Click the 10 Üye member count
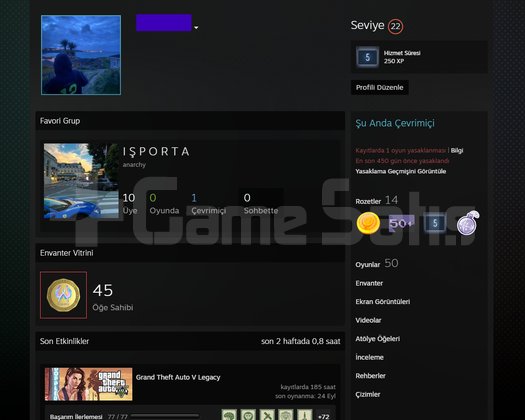Viewport: 525px width, 420px height. tap(129, 203)
